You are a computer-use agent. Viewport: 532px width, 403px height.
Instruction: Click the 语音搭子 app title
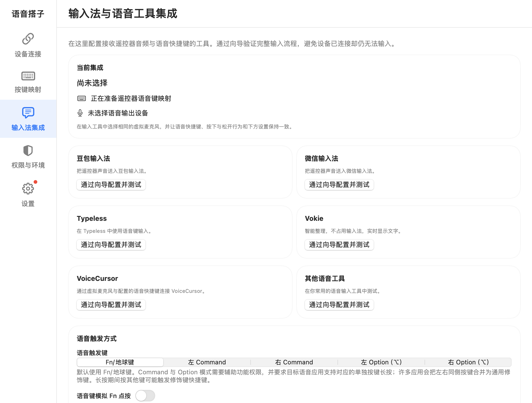click(x=28, y=14)
